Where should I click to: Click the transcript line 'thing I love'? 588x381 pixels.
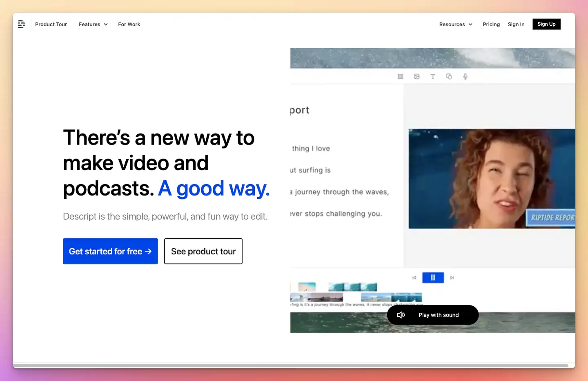tap(311, 149)
